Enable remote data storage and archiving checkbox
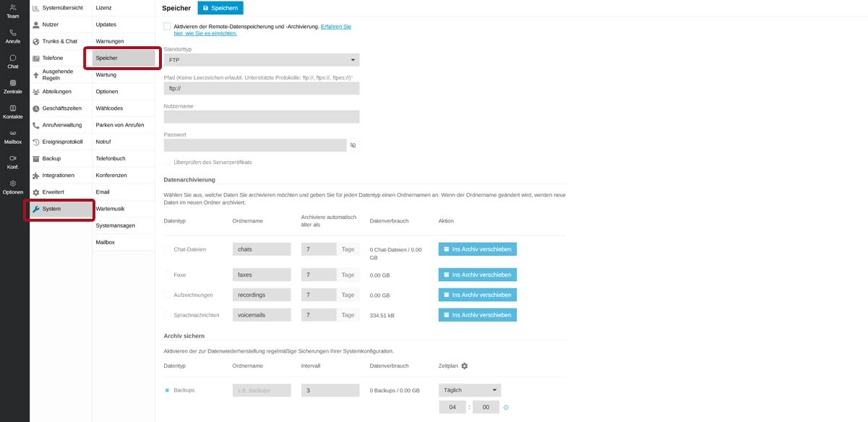 click(x=168, y=26)
